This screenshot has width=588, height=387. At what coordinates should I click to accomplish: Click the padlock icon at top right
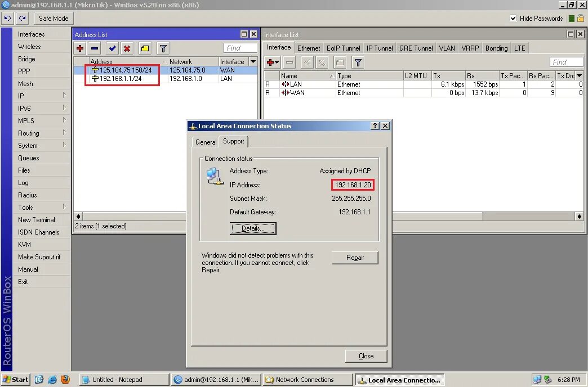(581, 18)
